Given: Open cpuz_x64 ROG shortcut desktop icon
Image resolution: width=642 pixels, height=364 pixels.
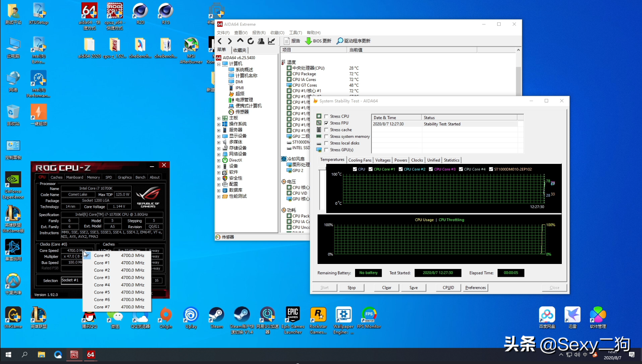Looking at the screenshot, I should coord(115,16).
